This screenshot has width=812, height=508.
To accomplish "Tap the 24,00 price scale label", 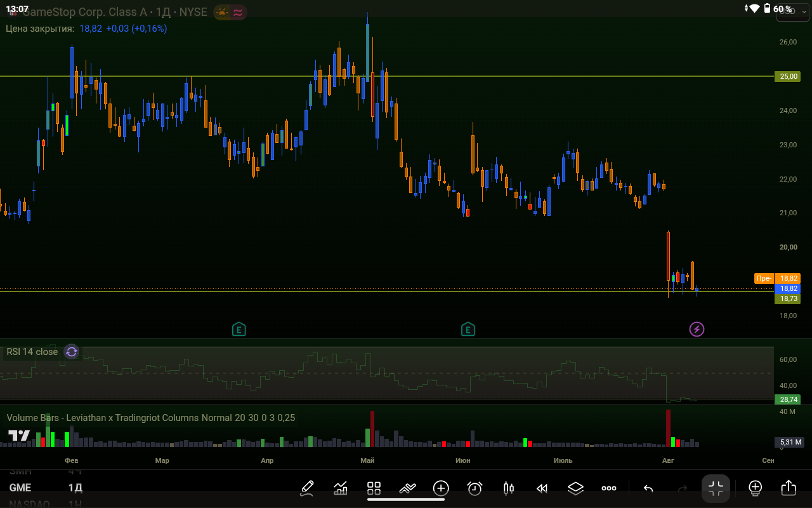I will (788, 110).
